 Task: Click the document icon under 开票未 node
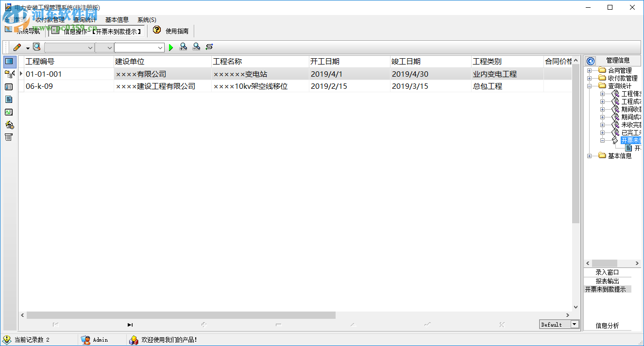point(629,148)
